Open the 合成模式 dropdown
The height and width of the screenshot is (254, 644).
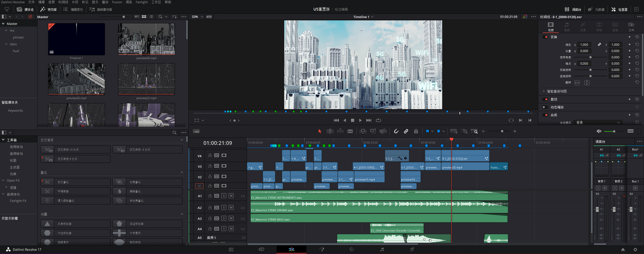pyautogui.click(x=598, y=122)
